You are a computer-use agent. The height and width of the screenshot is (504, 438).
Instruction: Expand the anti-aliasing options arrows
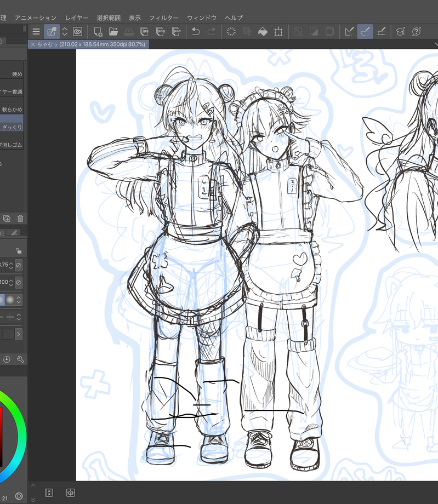coord(19,300)
